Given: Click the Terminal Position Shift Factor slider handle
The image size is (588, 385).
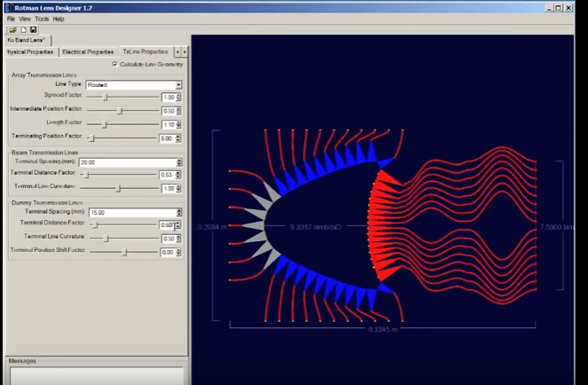Looking at the screenshot, I should point(124,252).
